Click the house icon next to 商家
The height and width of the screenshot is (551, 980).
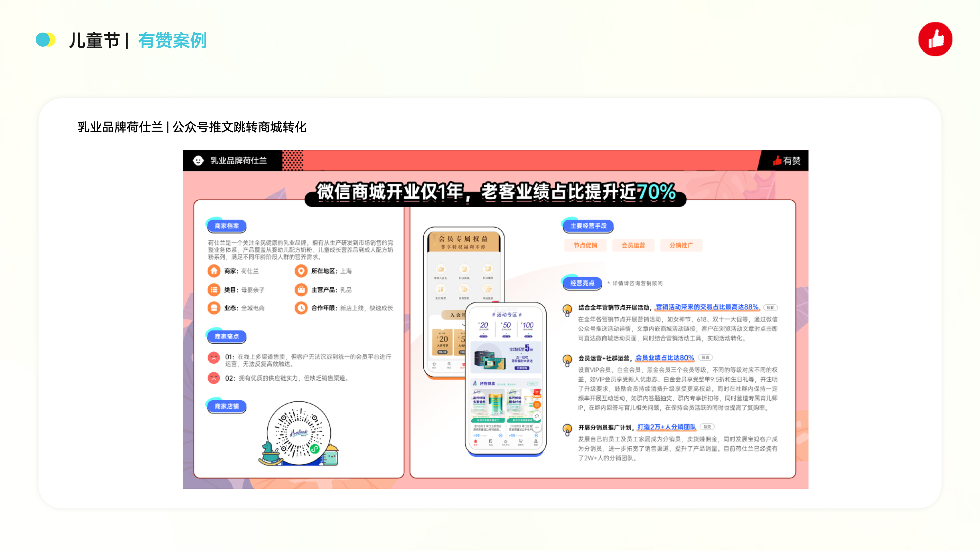tap(214, 271)
